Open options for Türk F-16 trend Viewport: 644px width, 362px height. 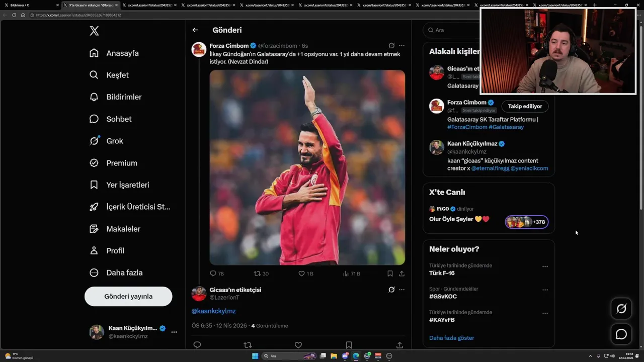tap(545, 266)
